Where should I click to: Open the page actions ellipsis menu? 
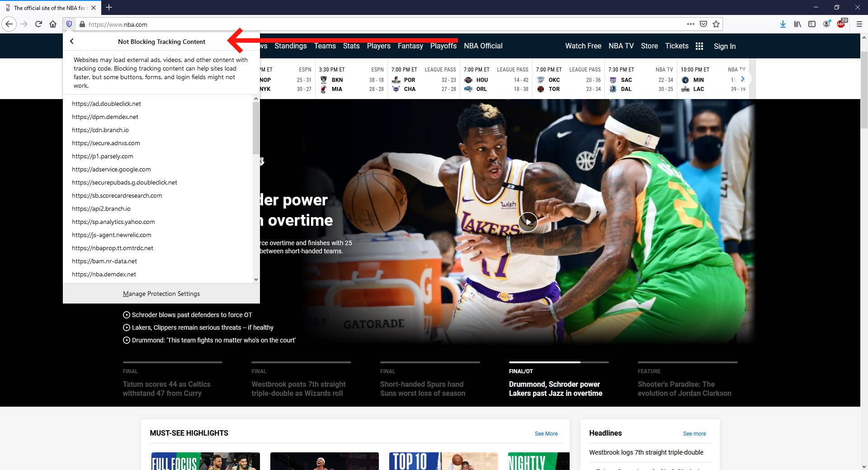click(691, 24)
